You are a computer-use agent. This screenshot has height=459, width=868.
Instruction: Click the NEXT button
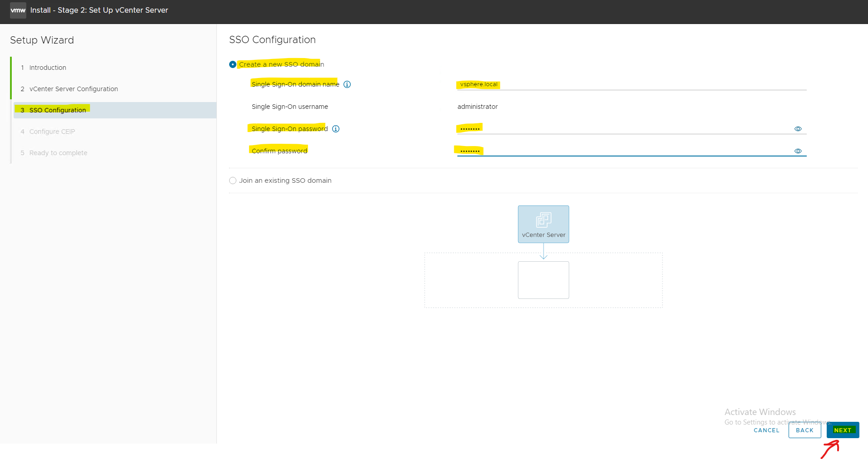tap(843, 430)
